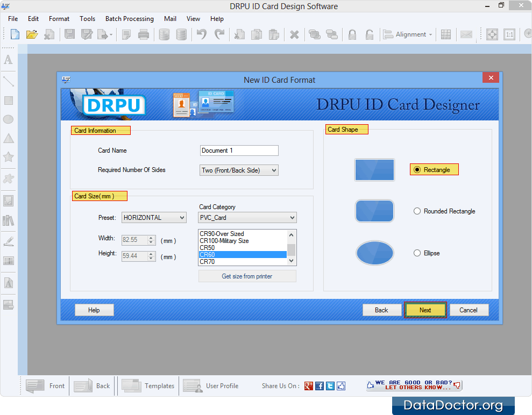Viewport: 532px width, 415px height.
Task: Click the We Are Good Or Bad feedback banner
Action: click(414, 385)
